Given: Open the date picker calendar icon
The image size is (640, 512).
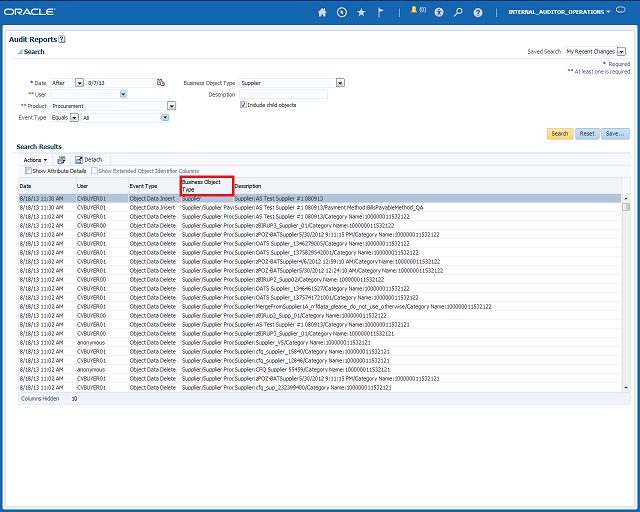Looking at the screenshot, I should pyautogui.click(x=161, y=82).
